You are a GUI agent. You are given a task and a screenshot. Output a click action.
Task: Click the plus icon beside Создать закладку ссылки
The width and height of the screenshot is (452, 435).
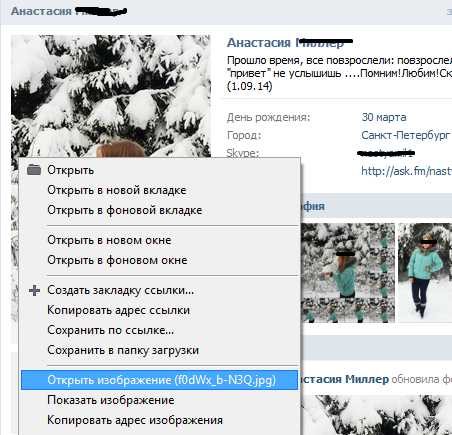(34, 290)
